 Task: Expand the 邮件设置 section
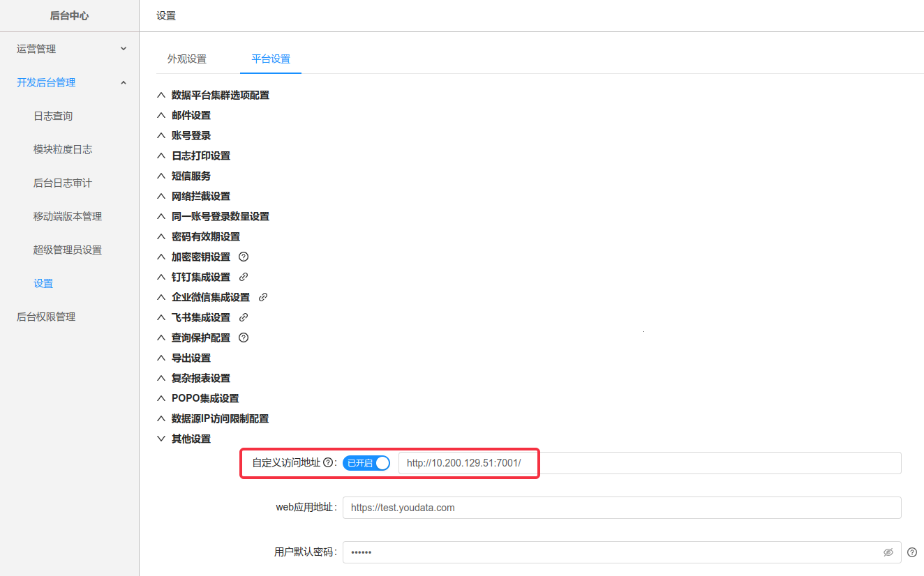click(191, 115)
